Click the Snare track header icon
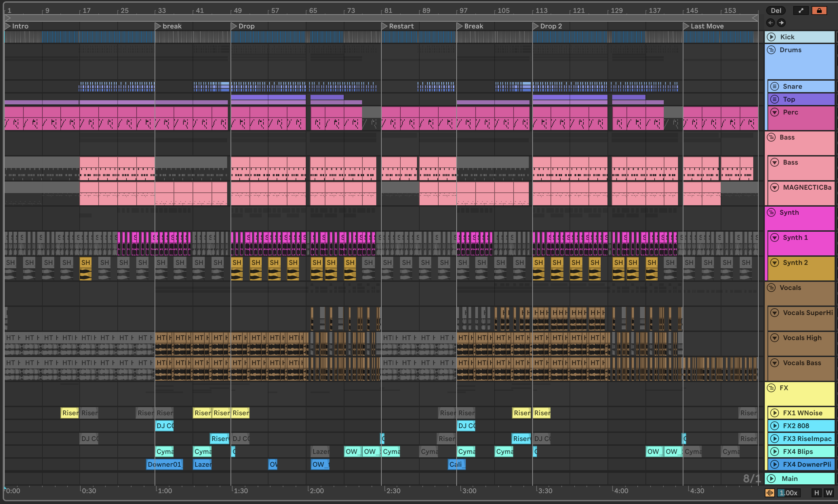 [775, 86]
